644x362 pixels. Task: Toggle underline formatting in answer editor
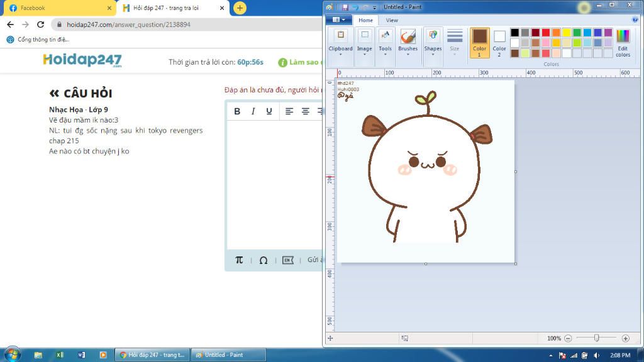(269, 111)
